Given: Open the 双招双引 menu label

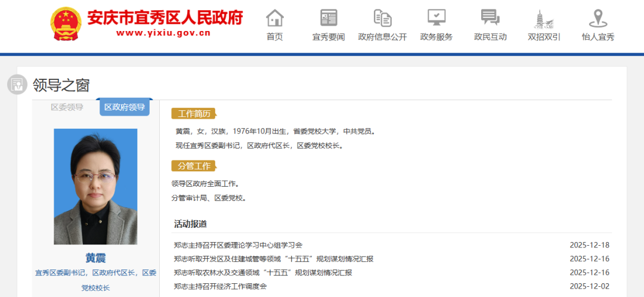Looking at the screenshot, I should 544,37.
